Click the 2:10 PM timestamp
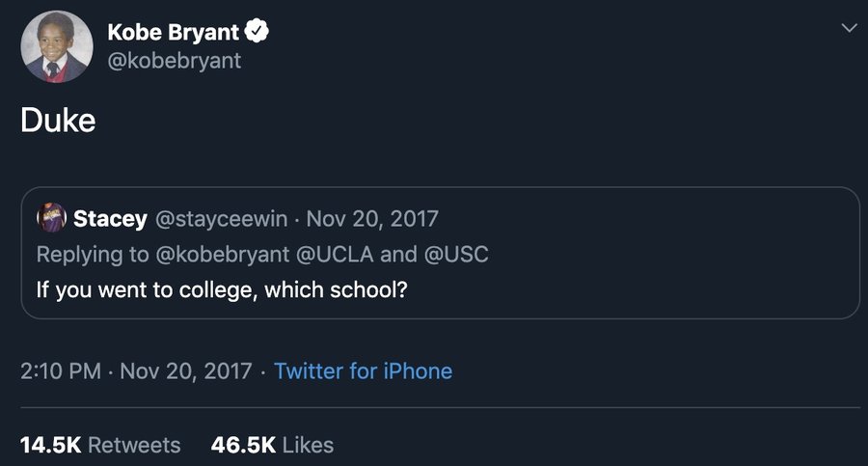Screen dimensions: 868x466 pos(60,370)
